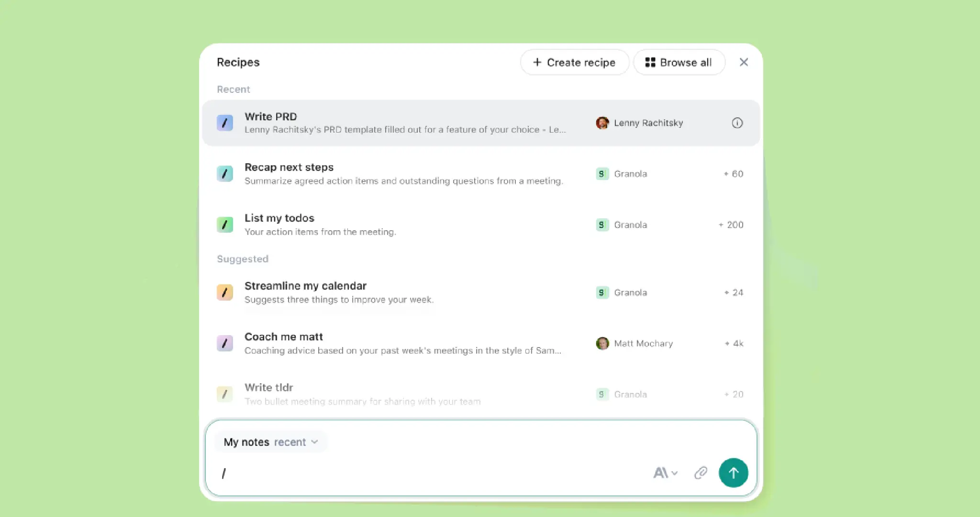Close the Recipes panel
This screenshot has height=517, width=980.
(744, 62)
